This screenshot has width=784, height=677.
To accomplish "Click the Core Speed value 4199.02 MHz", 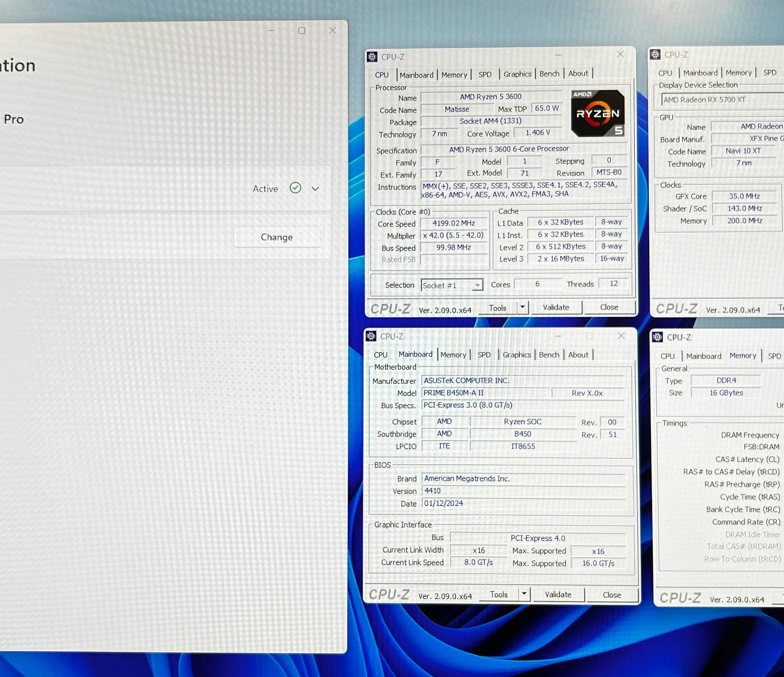I will tap(454, 223).
